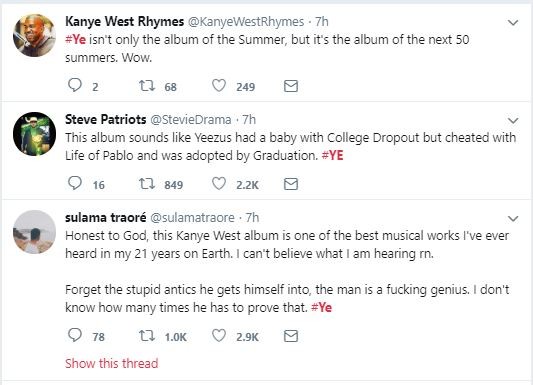Like the Kanye West Rhymes tweet
Screen dimensions: 533x385
(219, 86)
